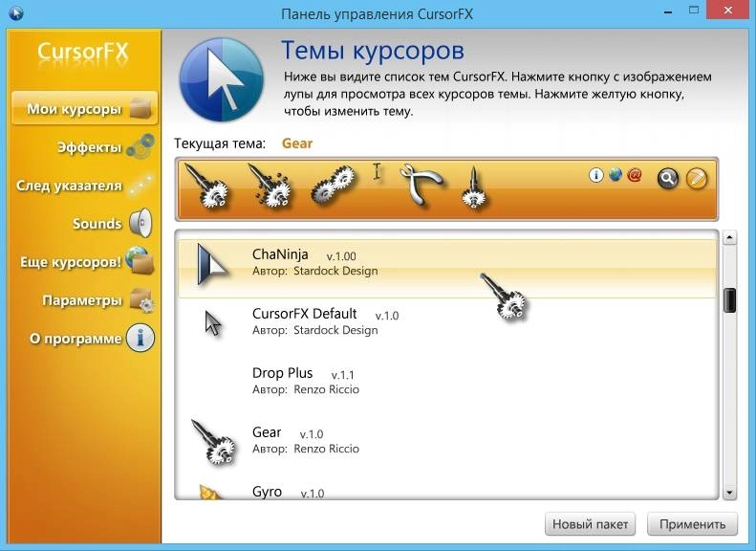
Task: Click the two-gears busy cursor preview
Action: point(334,186)
